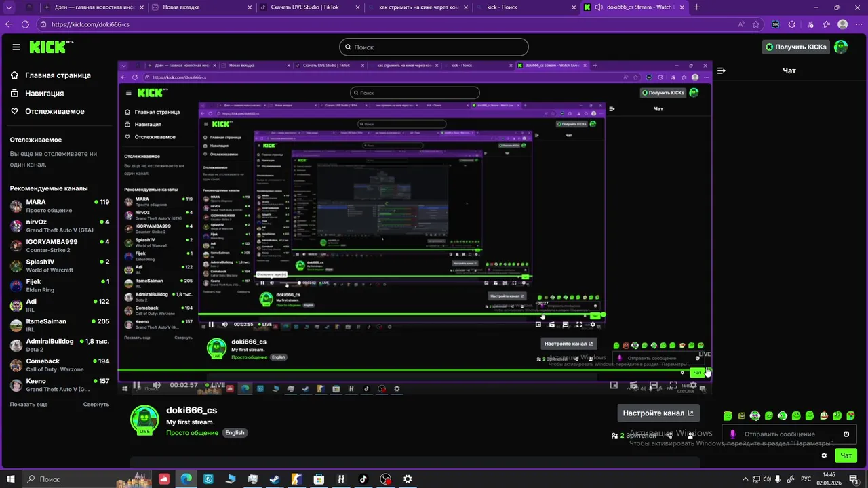Click the doki666_cs LIVE avatar below the player
868x488 pixels.
(x=144, y=420)
